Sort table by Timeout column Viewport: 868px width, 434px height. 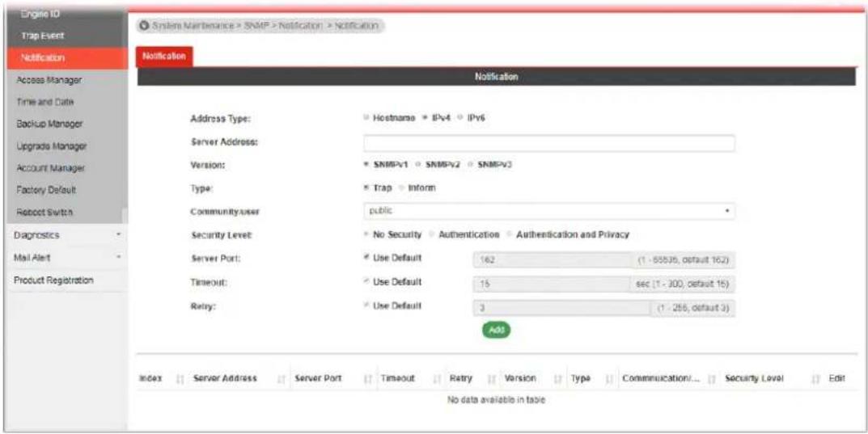coord(410,378)
